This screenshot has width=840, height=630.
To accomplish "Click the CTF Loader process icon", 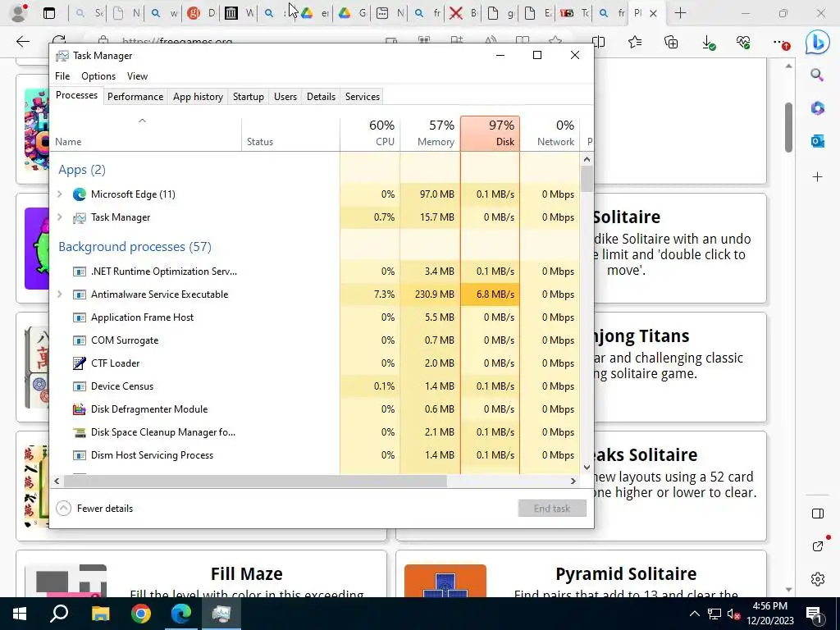I will pyautogui.click(x=80, y=363).
